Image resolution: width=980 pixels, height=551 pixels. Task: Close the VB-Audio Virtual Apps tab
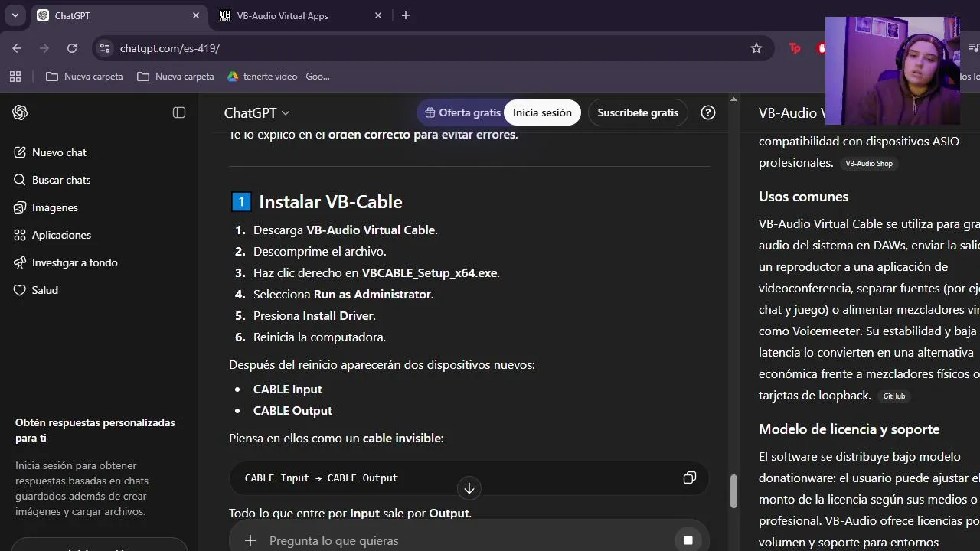(x=378, y=15)
